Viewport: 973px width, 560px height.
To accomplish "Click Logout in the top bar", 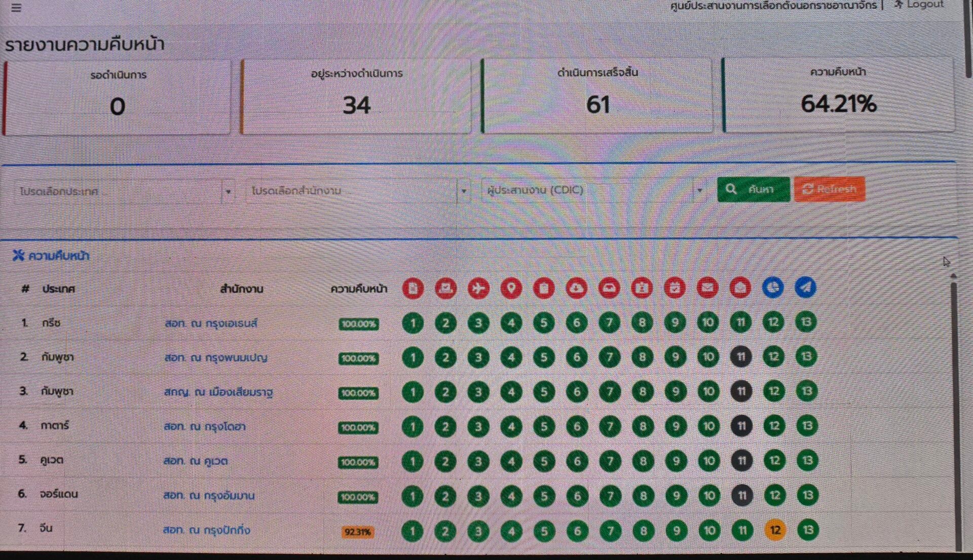I will click(x=919, y=5).
